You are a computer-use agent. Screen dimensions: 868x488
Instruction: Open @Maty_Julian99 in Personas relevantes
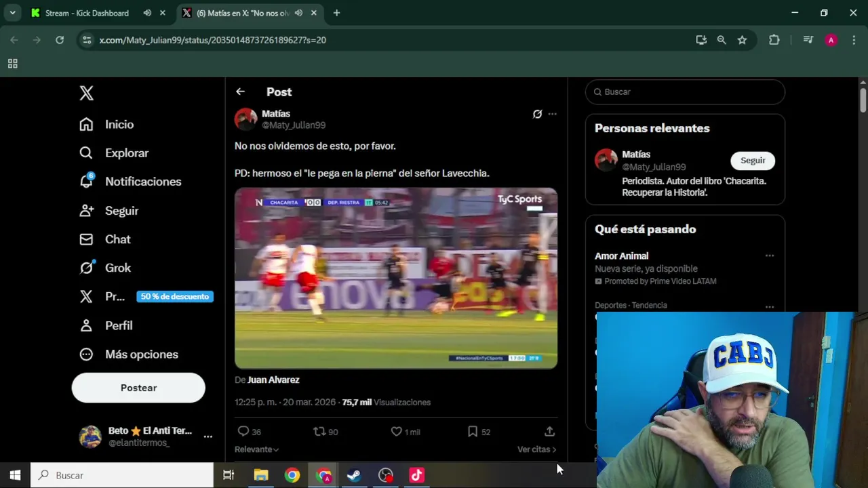point(654,167)
